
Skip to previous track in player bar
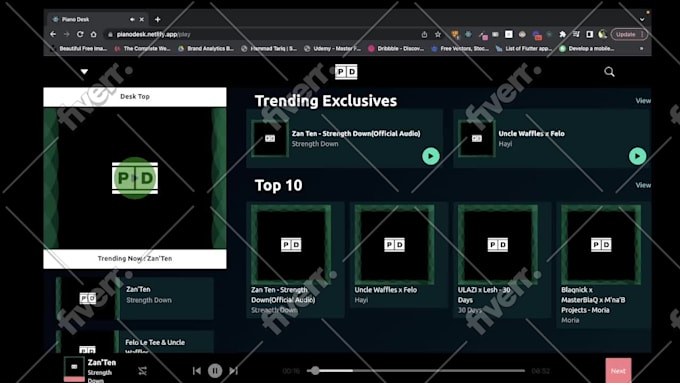click(196, 370)
